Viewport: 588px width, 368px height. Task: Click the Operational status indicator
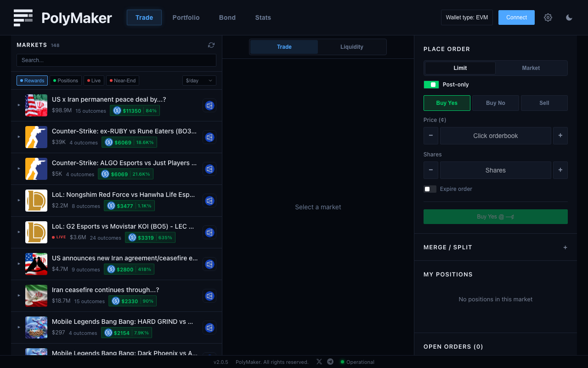(357, 362)
